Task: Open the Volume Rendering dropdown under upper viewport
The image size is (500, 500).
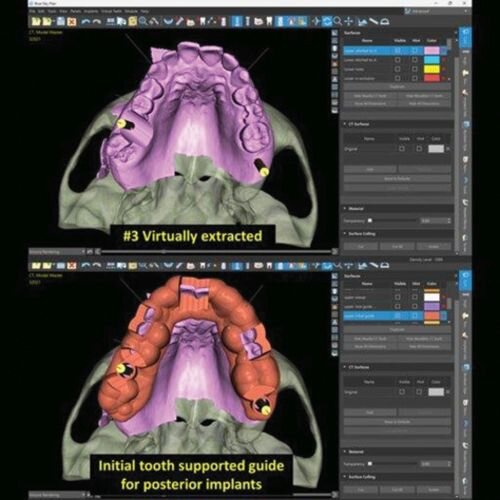Action: 57,252
